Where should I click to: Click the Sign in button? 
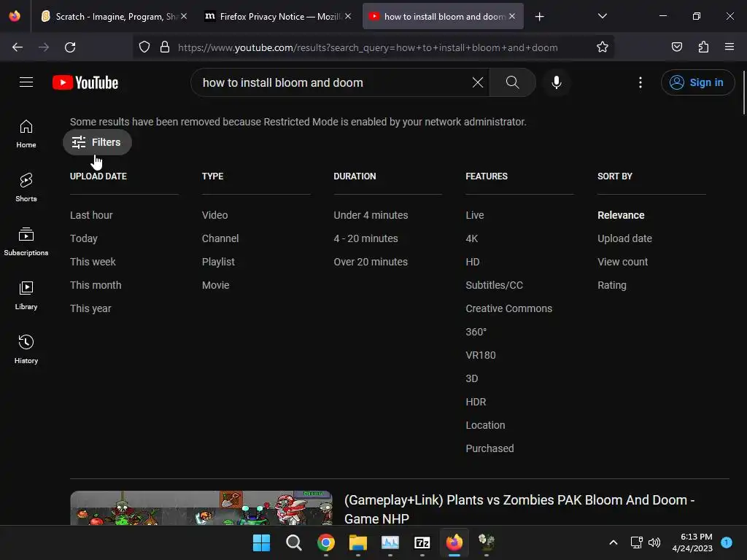[697, 82]
